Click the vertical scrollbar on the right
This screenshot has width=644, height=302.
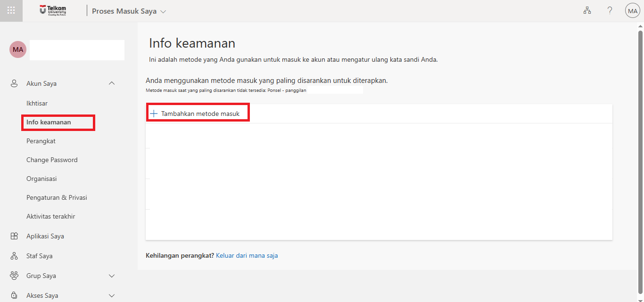click(x=641, y=141)
